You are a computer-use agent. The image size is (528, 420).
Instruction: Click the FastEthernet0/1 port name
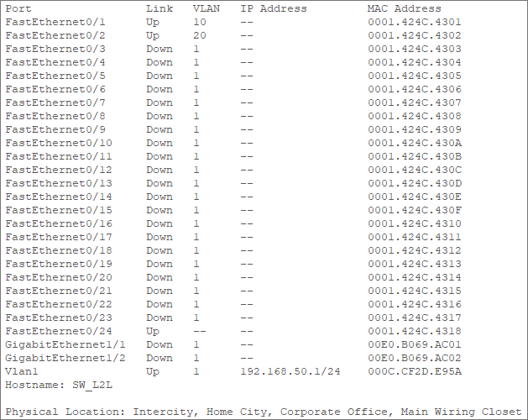pyautogui.click(x=55, y=22)
